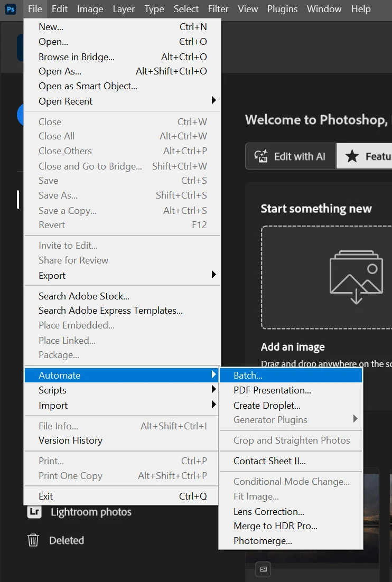The width and height of the screenshot is (392, 582).
Task: Select Open as Smart Object...
Action: pos(122,86)
